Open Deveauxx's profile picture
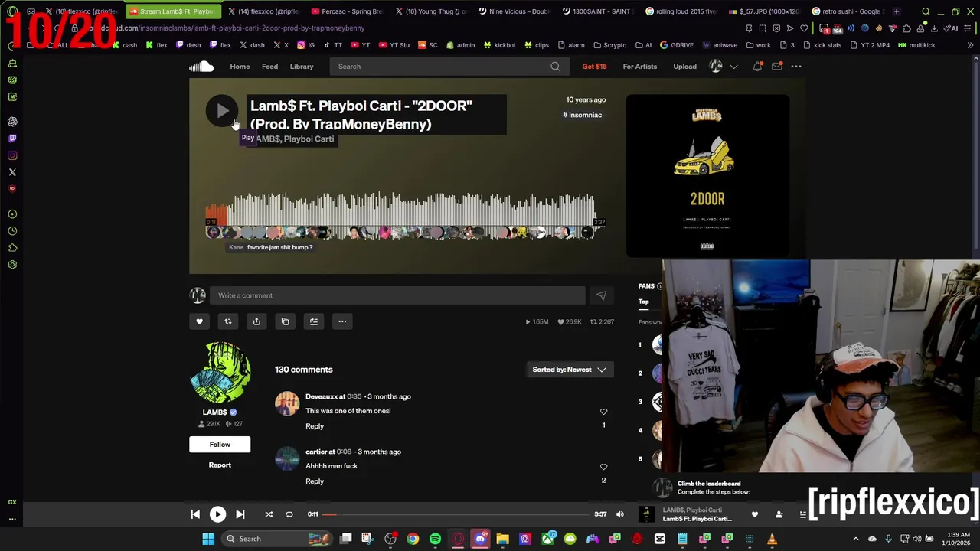 [287, 403]
